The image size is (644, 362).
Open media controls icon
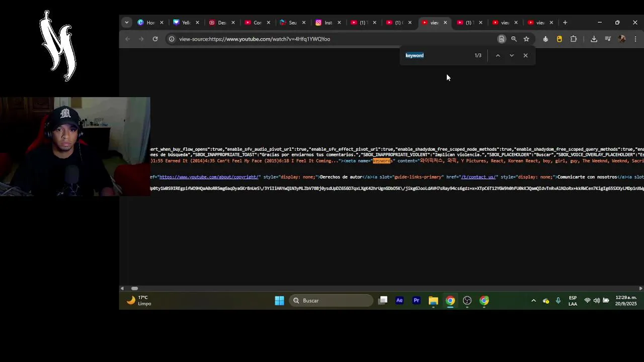(x=608, y=39)
